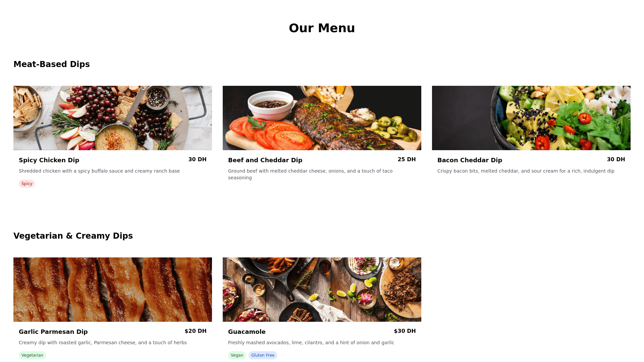Screen dimensions: 644x362
Task: Select the Bacon Cheddar Dip picture
Action: click(531, 118)
